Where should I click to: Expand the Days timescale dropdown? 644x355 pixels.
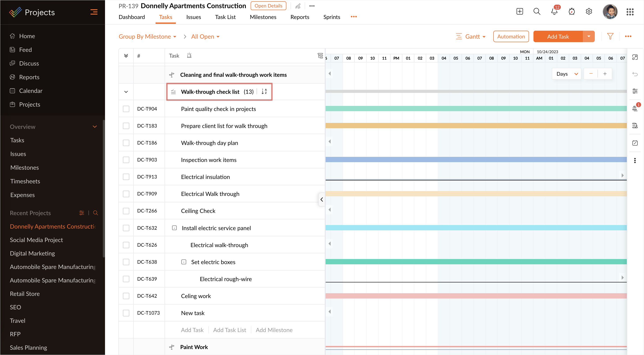point(567,74)
